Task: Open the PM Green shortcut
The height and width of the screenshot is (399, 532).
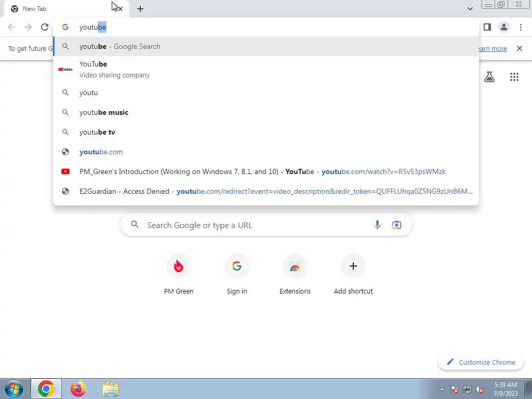Action: [179, 275]
